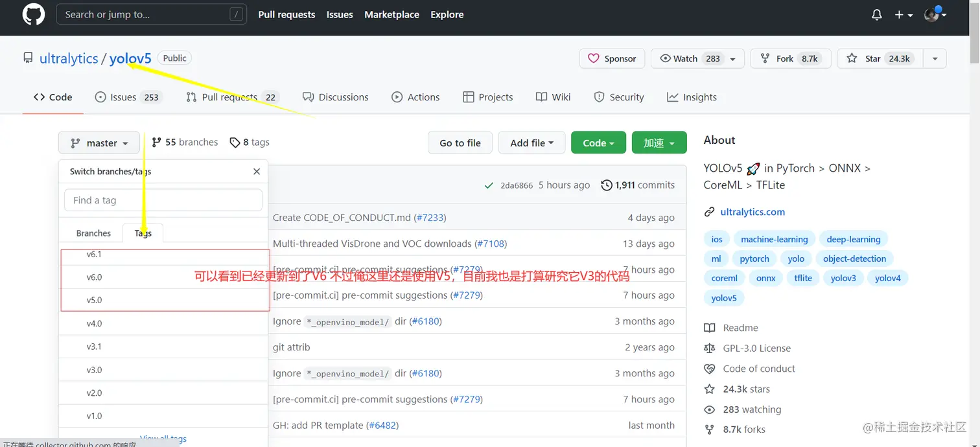Open commit GH: add PR template

(318, 426)
